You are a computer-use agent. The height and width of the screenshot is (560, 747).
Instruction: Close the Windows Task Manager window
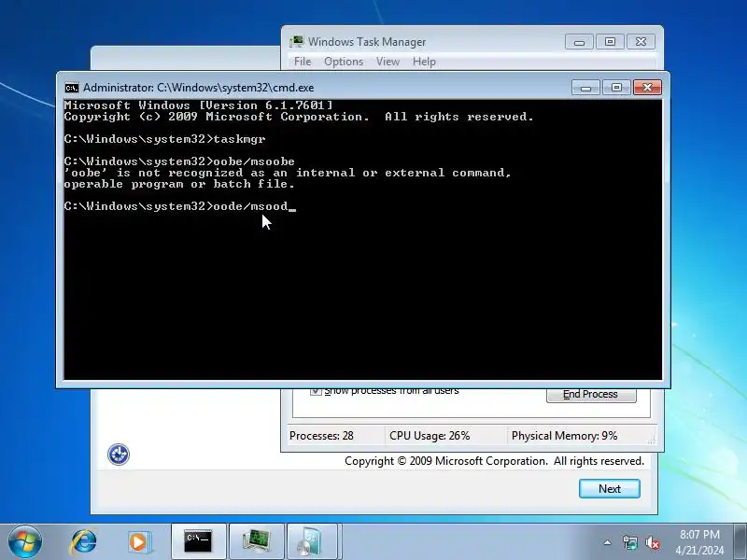click(x=641, y=42)
